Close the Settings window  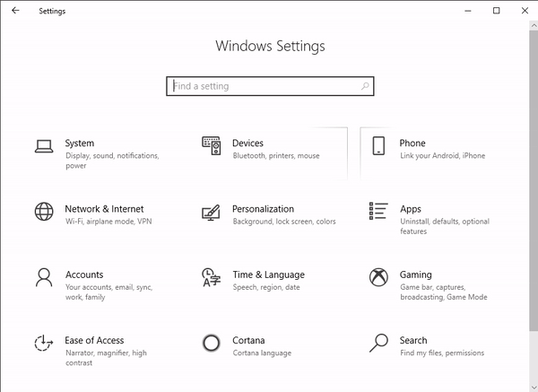click(x=525, y=11)
